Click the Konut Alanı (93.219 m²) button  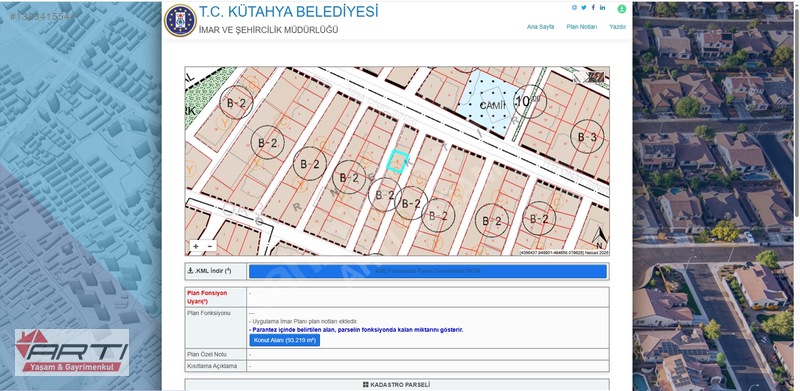tap(285, 340)
